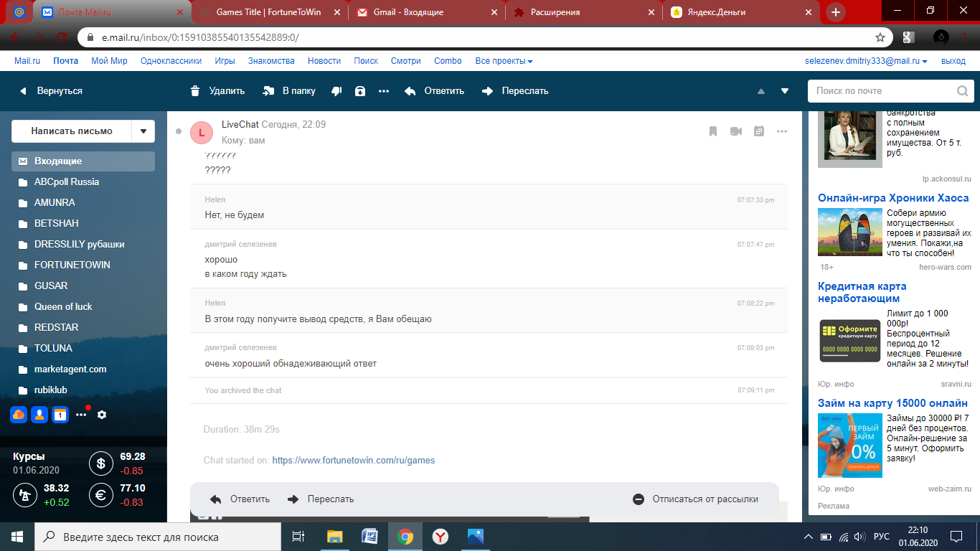
Task: Open Chrome from taskbar
Action: pyautogui.click(x=405, y=537)
